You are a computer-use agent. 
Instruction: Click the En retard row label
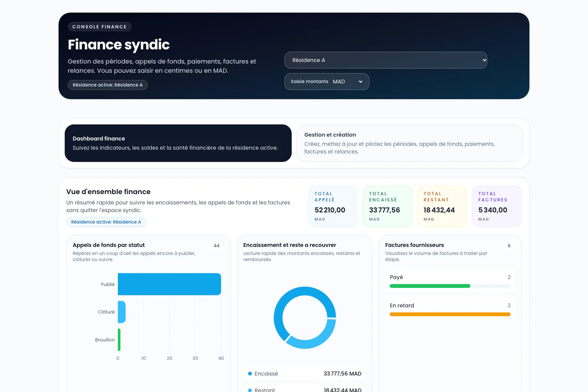tap(402, 305)
